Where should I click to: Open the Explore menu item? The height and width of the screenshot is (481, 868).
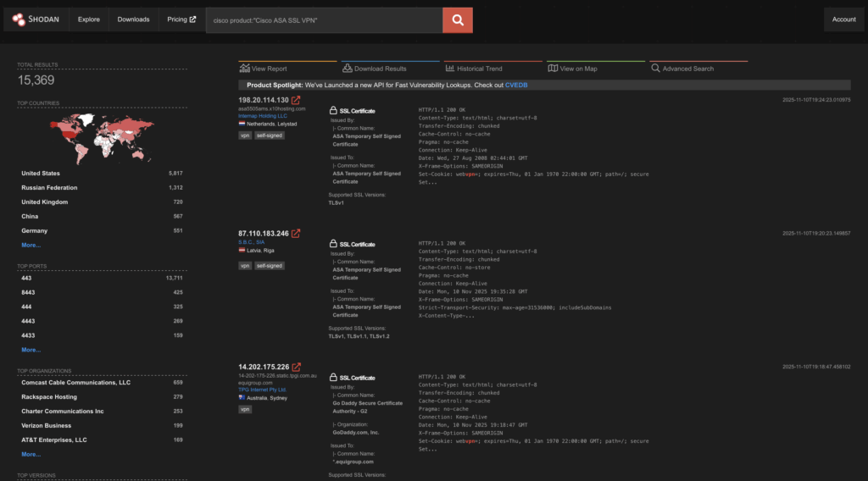click(x=89, y=19)
